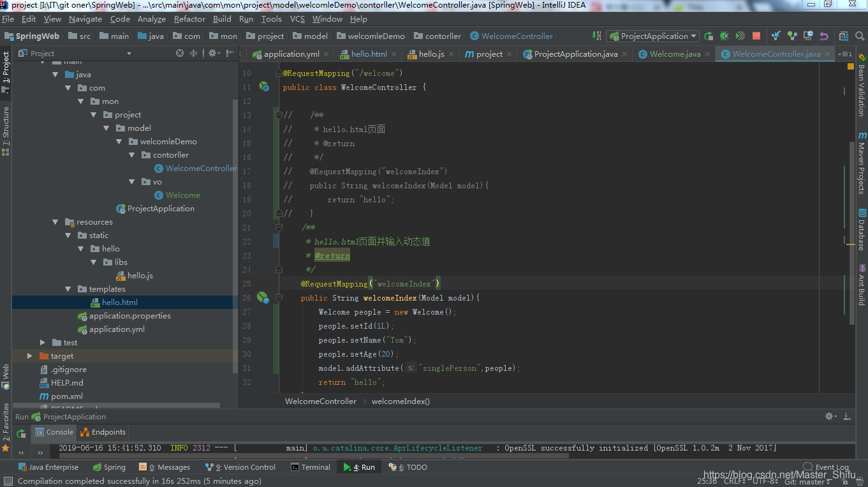Toggle the Web tool window stripe
Viewport: 868px width, 487px height.
[x=6, y=377]
